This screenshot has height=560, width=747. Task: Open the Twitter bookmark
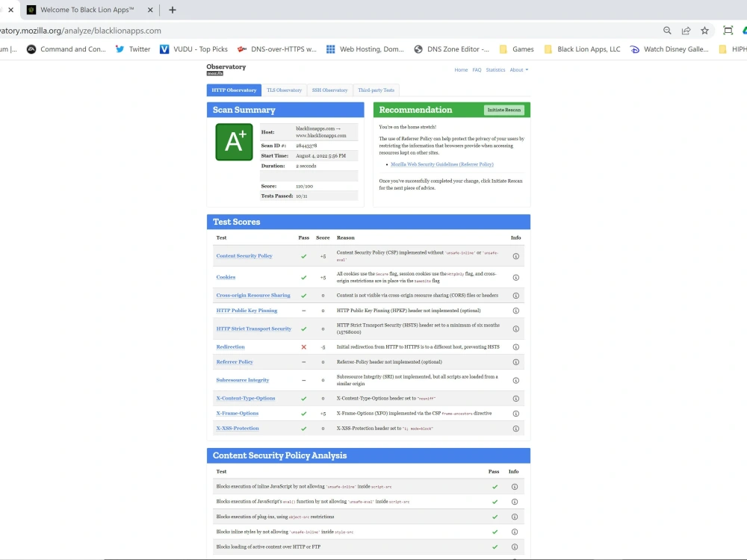click(133, 49)
